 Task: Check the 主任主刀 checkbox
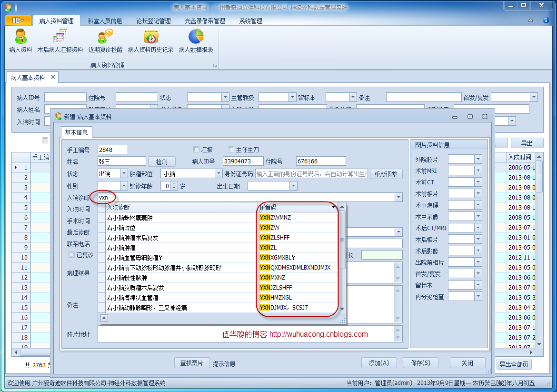click(x=231, y=149)
